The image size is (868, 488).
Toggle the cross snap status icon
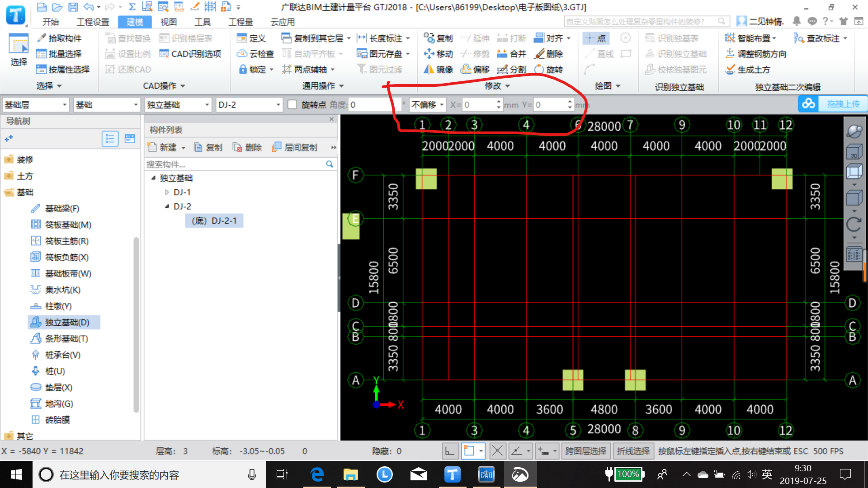[x=497, y=450]
